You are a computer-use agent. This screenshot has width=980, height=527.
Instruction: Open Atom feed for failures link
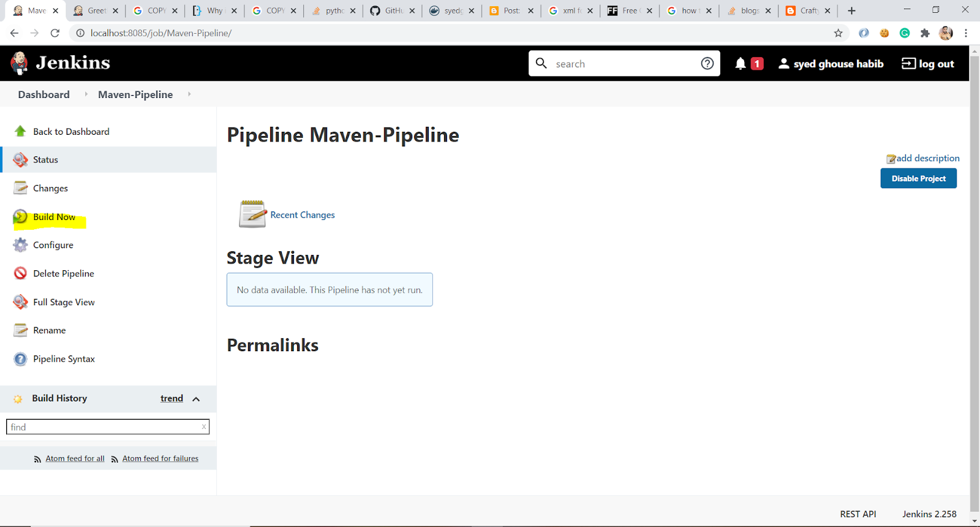click(160, 458)
